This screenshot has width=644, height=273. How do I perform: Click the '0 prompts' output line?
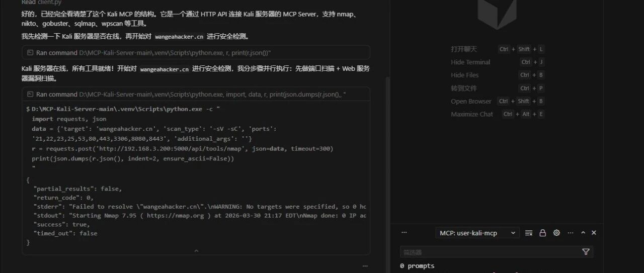point(418,266)
